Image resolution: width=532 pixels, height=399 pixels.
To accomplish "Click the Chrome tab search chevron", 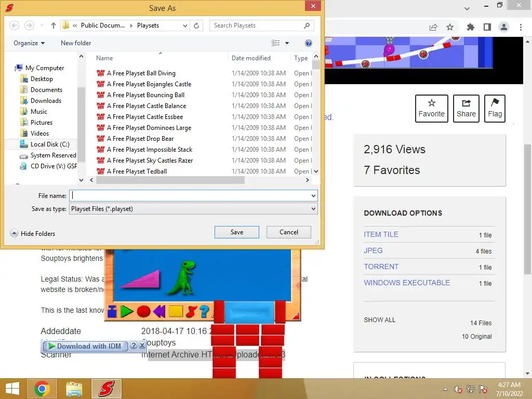I will click(x=467, y=8).
